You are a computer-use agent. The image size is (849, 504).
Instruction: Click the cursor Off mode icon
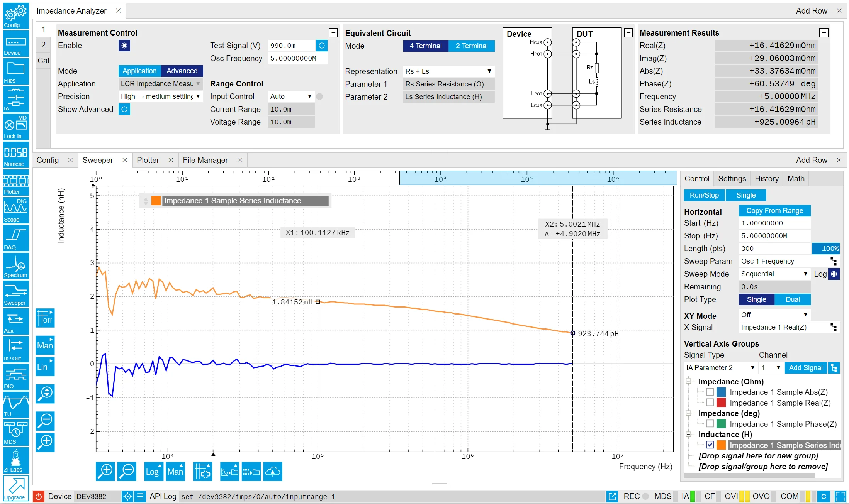(45, 318)
